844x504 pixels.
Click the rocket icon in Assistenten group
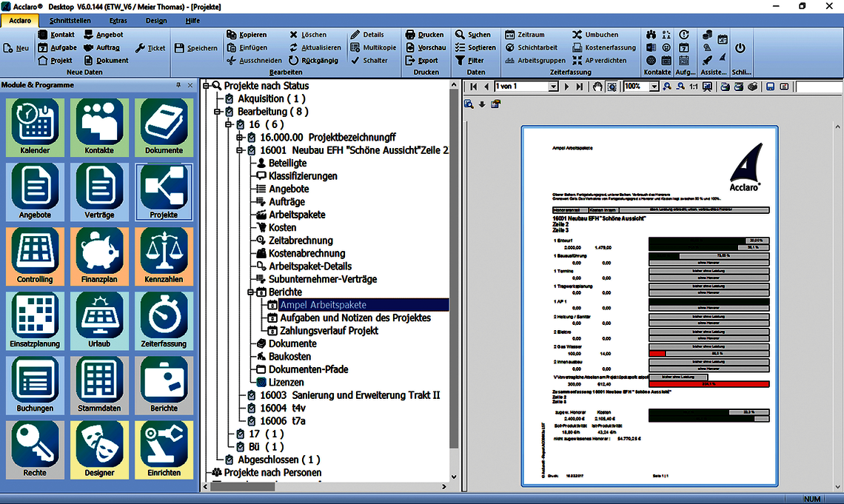pos(708,60)
